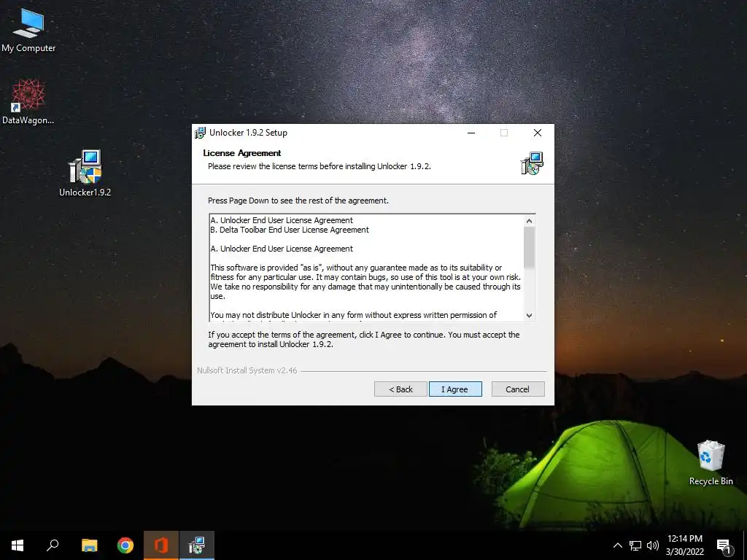Image resolution: width=747 pixels, height=560 pixels.
Task: Open taskbar search magnifier
Action: coord(53,545)
